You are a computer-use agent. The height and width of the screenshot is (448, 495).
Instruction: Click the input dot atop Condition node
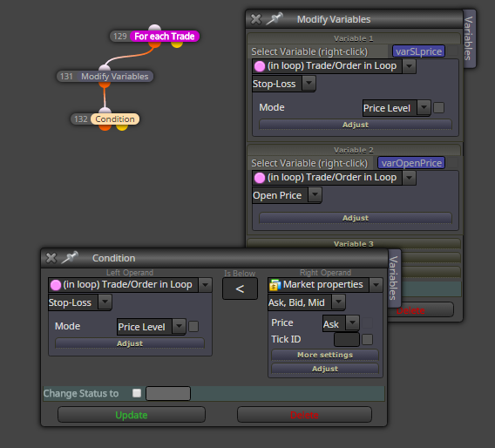tap(105, 111)
